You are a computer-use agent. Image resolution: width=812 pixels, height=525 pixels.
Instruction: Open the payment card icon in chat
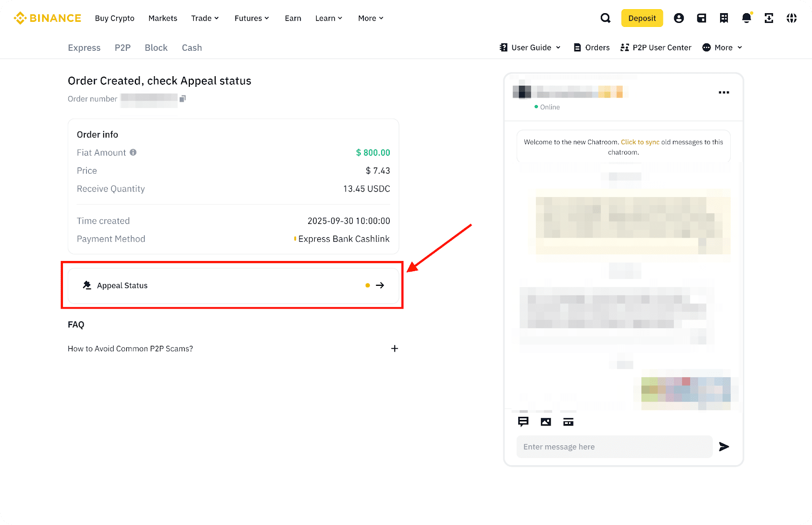(568, 422)
